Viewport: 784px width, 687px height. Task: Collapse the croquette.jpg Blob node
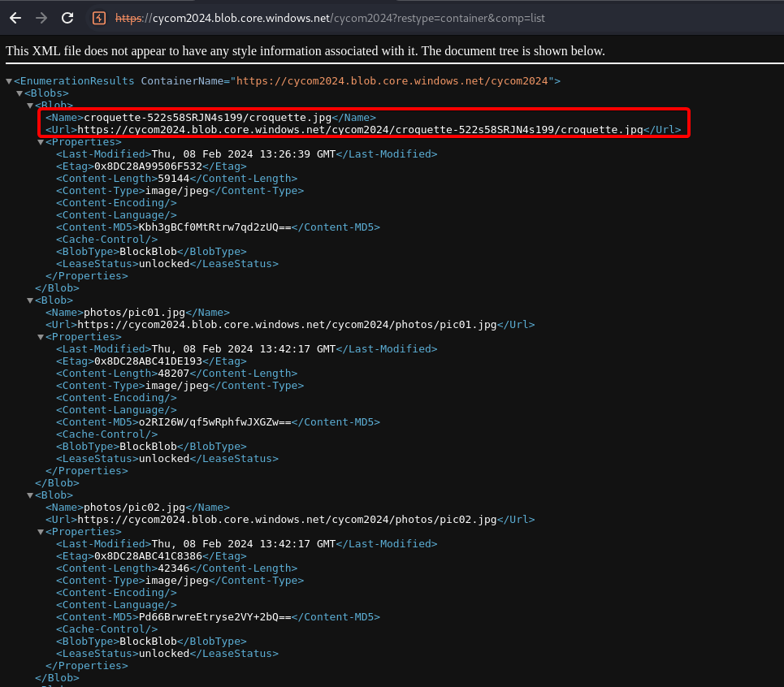(x=30, y=106)
